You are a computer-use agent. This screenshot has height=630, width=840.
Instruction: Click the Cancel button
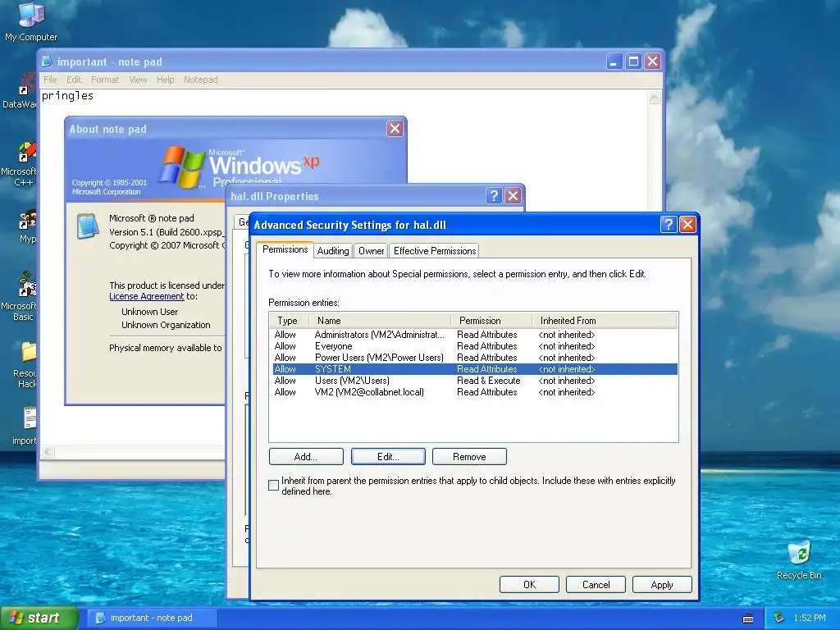[596, 584]
